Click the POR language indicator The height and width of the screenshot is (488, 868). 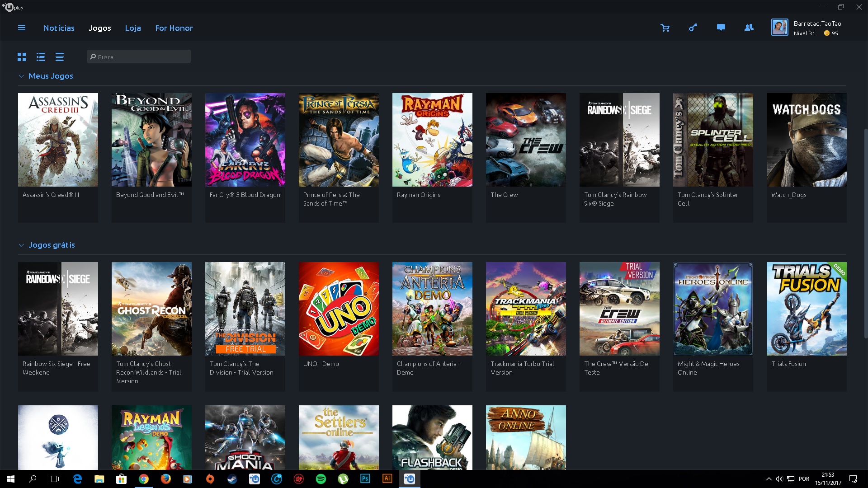click(x=804, y=479)
